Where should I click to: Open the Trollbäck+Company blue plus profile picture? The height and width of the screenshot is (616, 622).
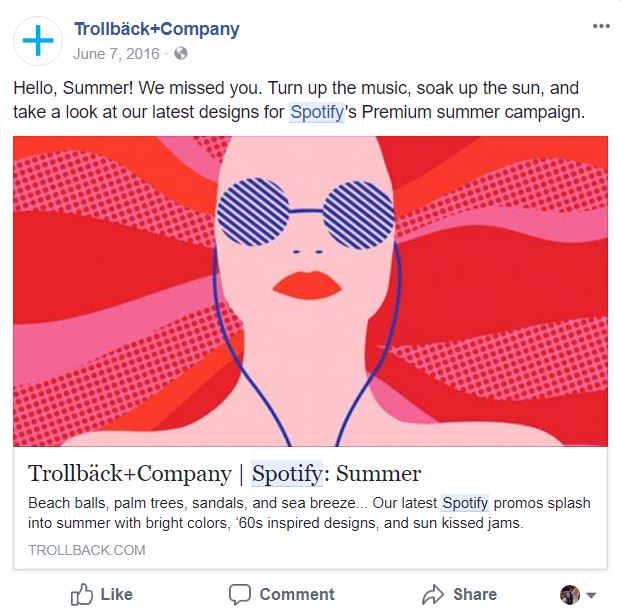click(38, 40)
